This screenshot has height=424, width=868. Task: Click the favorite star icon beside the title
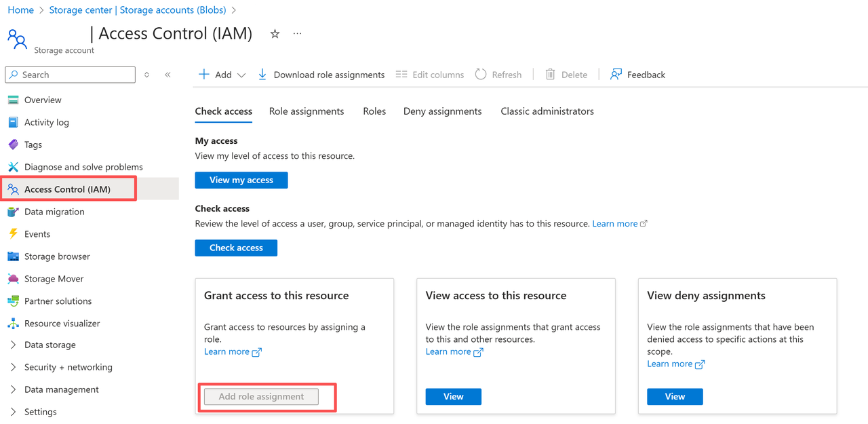pos(275,34)
